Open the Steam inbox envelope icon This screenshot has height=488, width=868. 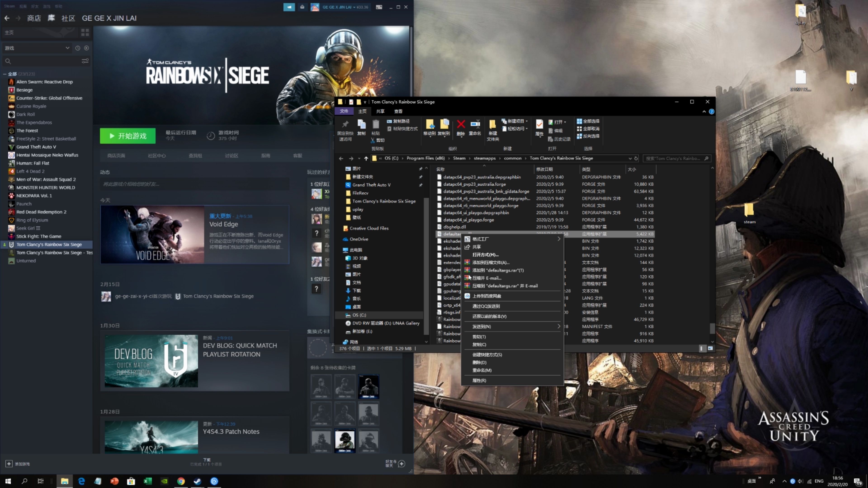click(302, 7)
